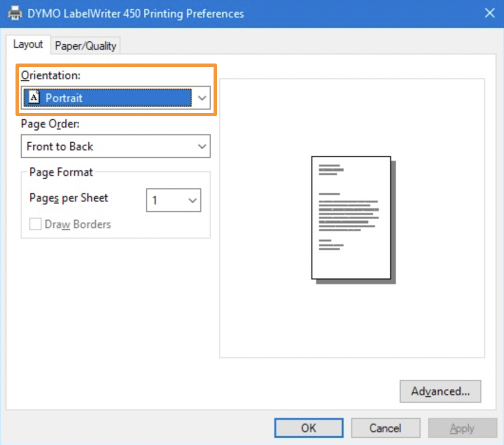Image resolution: width=504 pixels, height=445 pixels.
Task: Click the Advanced... button
Action: pyautogui.click(x=441, y=391)
